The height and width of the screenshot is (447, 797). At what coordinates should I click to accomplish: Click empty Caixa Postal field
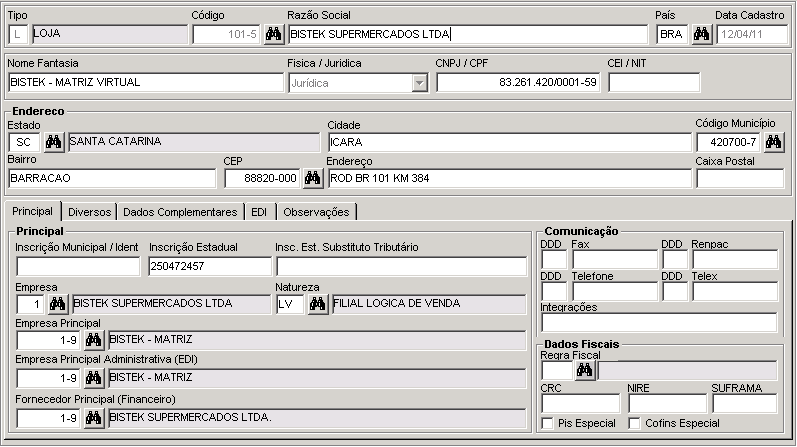click(x=740, y=178)
